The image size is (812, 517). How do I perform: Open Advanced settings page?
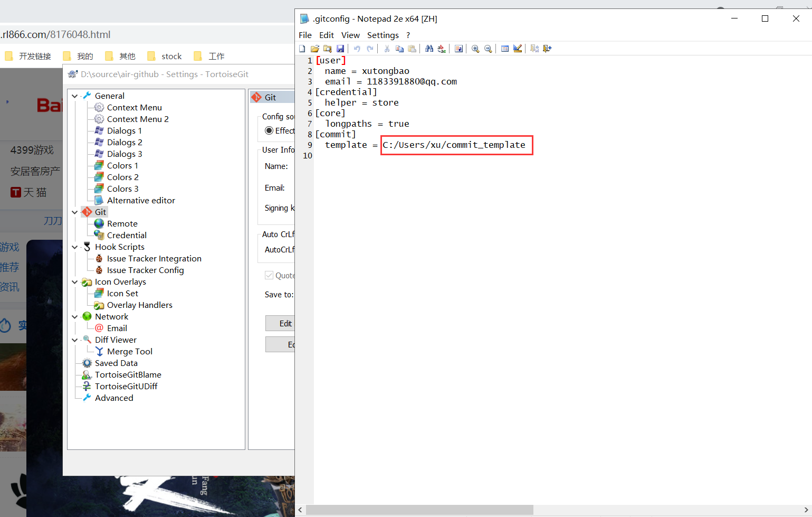114,398
